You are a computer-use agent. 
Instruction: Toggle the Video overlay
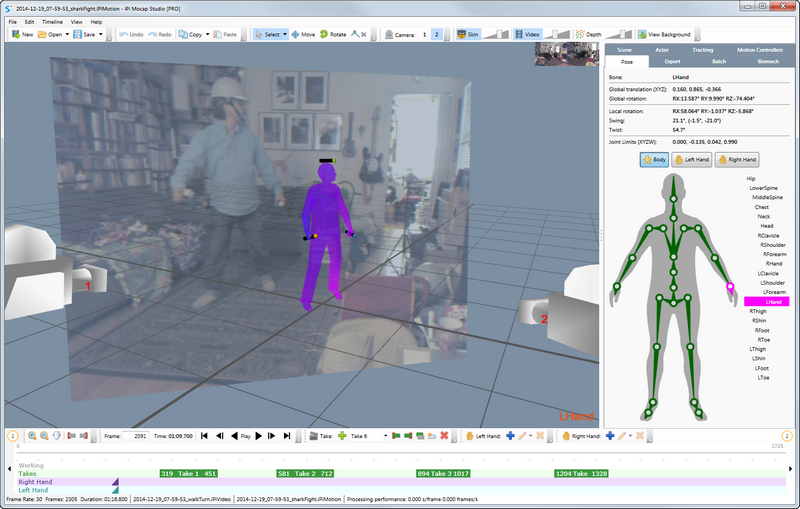coord(527,34)
